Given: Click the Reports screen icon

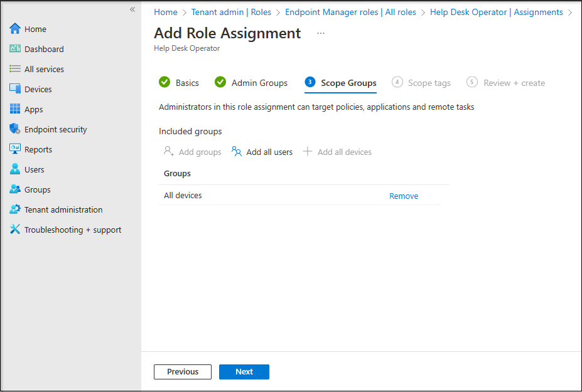Looking at the screenshot, I should (15, 149).
